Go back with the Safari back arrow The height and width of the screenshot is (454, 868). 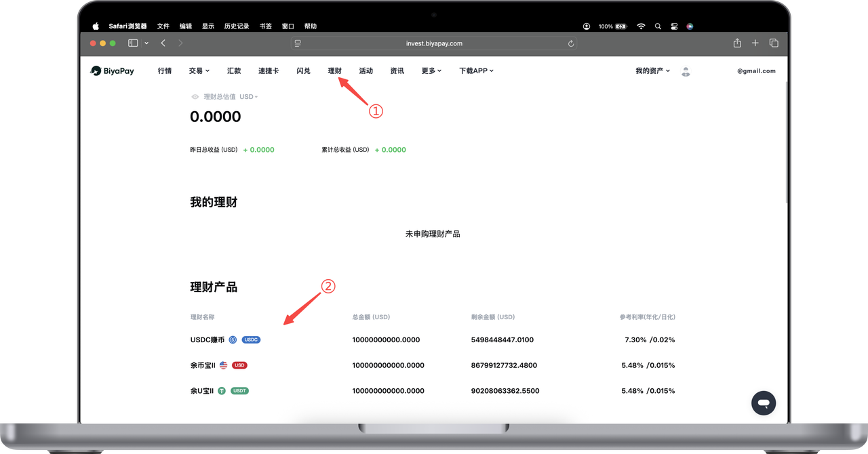pyautogui.click(x=163, y=43)
